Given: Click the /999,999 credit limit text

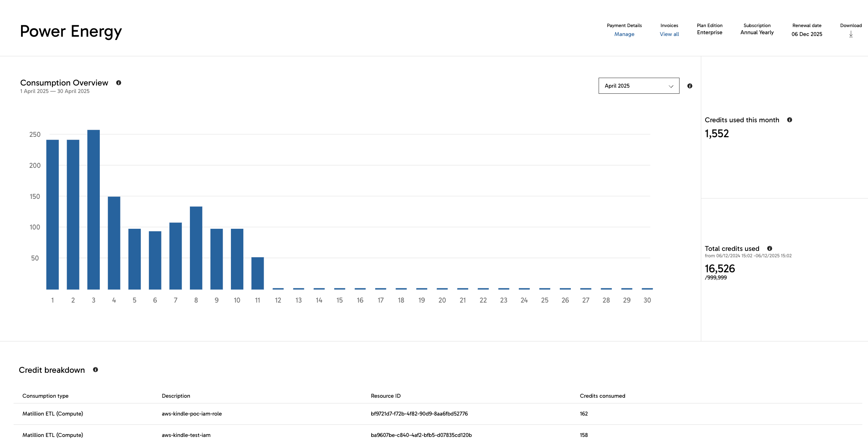Looking at the screenshot, I should [716, 278].
